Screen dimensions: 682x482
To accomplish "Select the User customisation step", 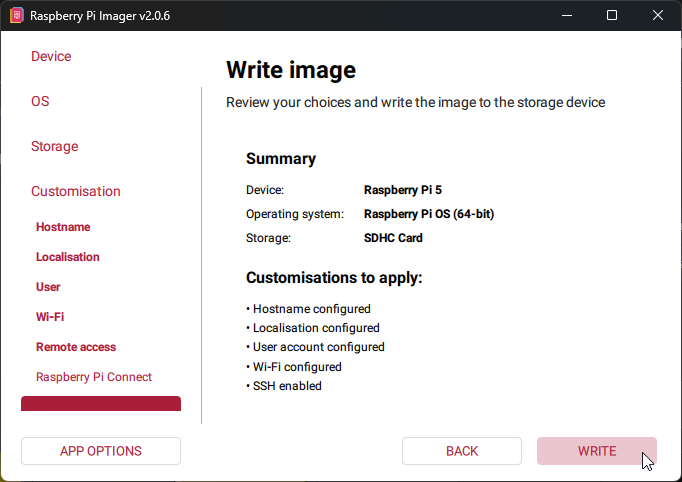I will click(48, 287).
